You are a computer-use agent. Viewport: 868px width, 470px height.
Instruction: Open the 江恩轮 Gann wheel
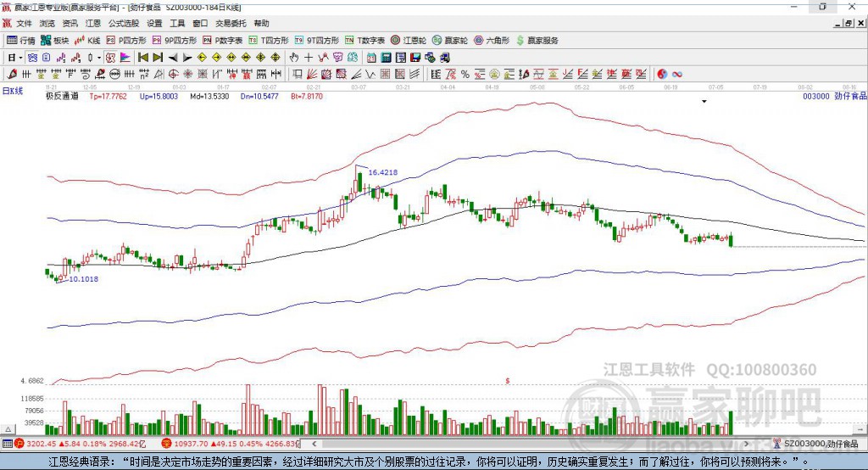point(409,41)
